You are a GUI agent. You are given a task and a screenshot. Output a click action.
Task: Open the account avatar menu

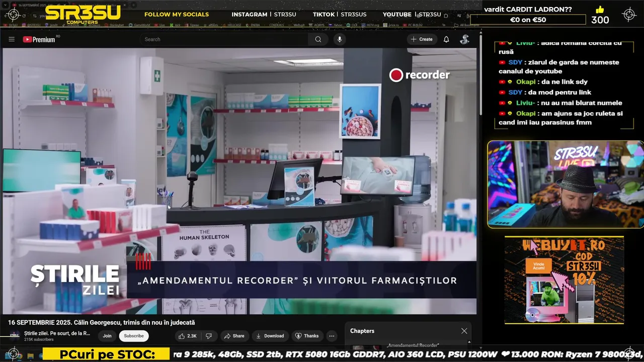[x=465, y=39]
